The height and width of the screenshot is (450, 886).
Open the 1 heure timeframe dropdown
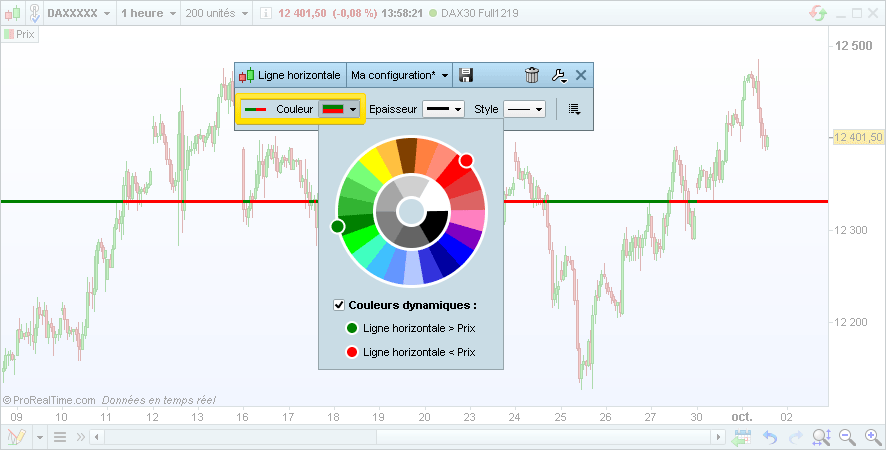pyautogui.click(x=149, y=13)
